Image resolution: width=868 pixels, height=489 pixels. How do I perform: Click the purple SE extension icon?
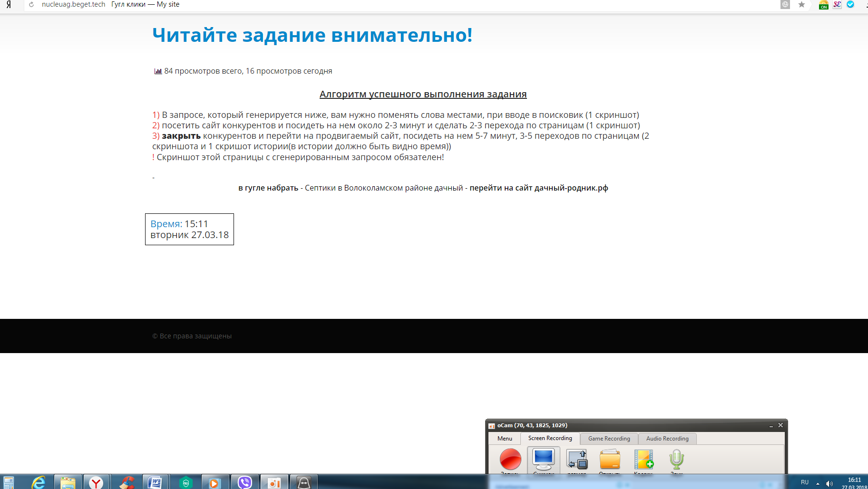click(x=837, y=5)
